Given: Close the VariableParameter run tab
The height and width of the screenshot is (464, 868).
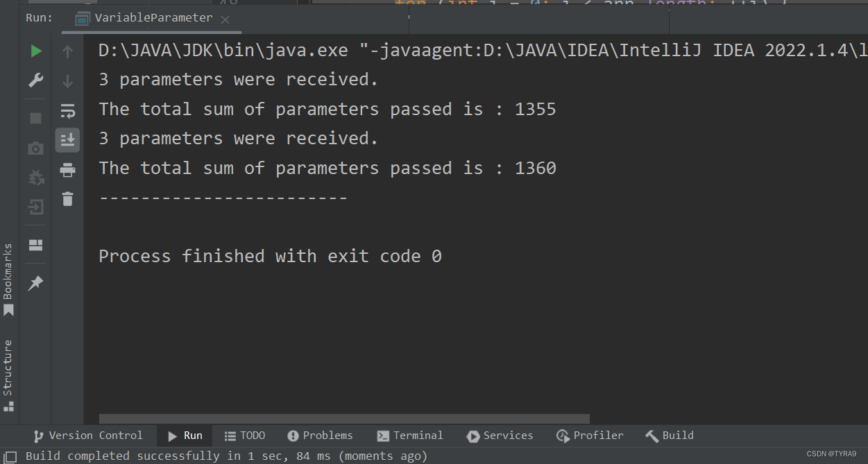Looking at the screenshot, I should pyautogui.click(x=225, y=19).
